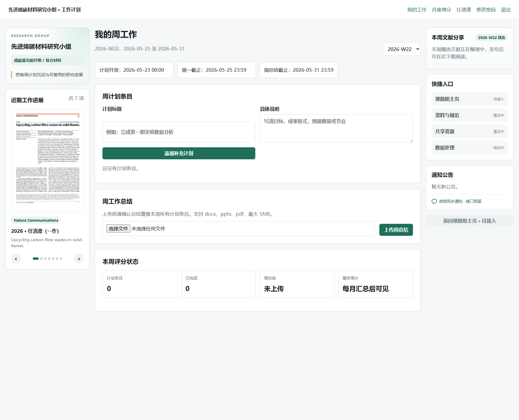Click 退出 to log out
The image size is (519, 420).
tap(505, 10)
